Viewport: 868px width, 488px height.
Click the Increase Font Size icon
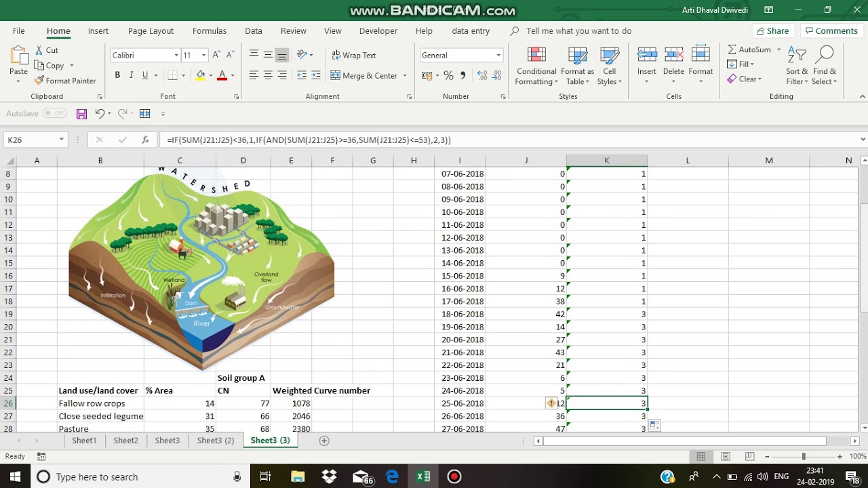[x=216, y=55]
